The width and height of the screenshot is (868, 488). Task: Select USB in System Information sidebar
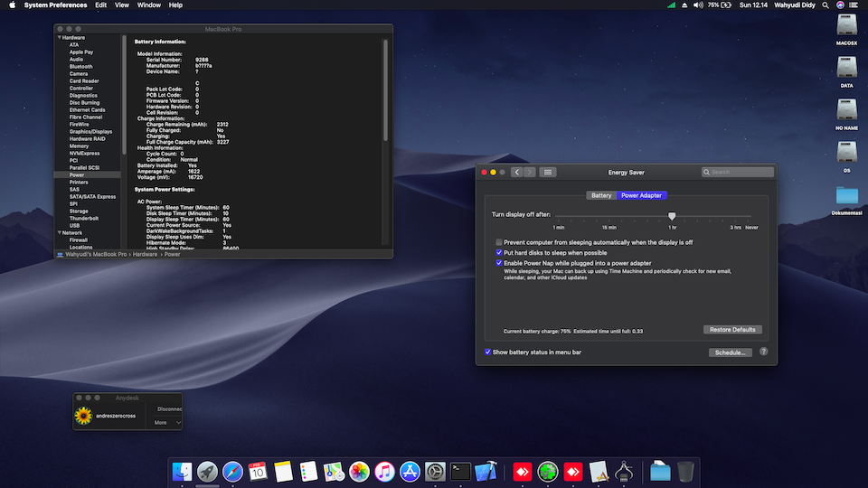[74, 226]
